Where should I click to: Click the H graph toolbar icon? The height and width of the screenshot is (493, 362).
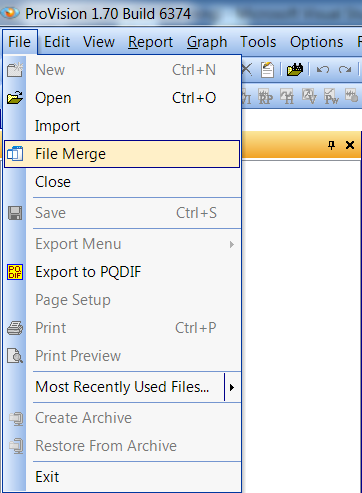pyautogui.click(x=287, y=97)
